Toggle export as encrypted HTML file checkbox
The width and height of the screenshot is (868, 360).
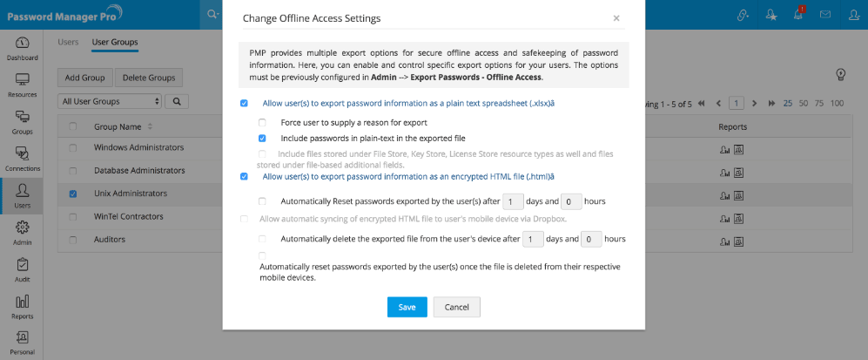244,176
